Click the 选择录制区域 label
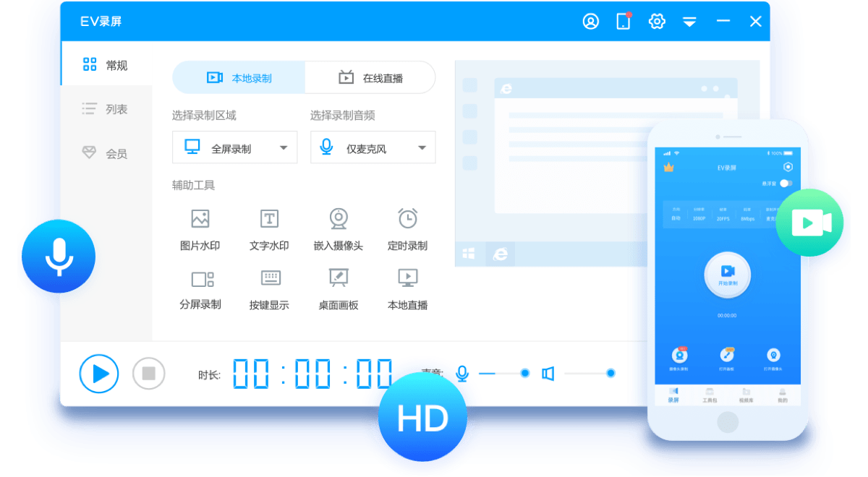The height and width of the screenshot is (477, 868). 204,116
